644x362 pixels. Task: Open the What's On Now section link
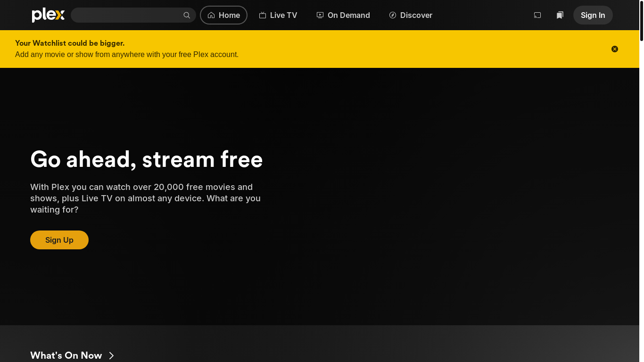(66, 355)
